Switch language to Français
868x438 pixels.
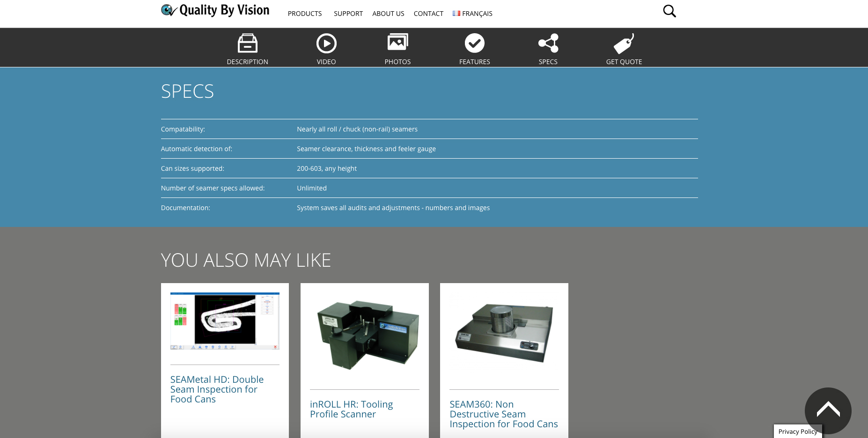point(477,14)
